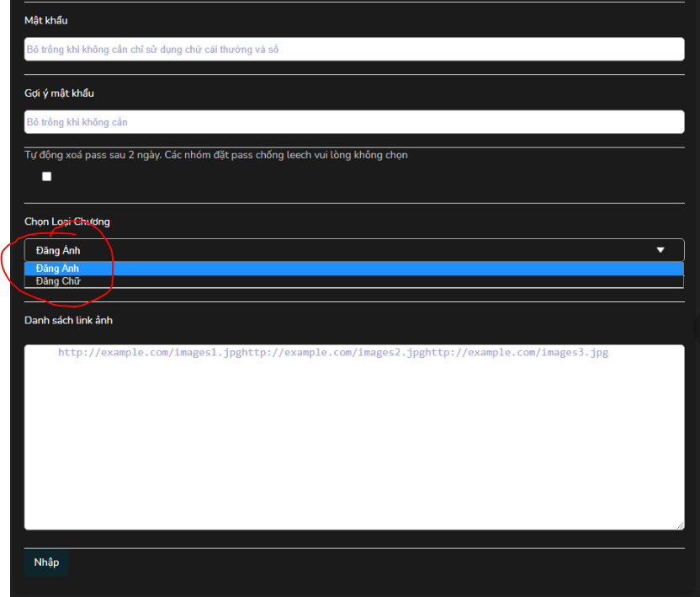Click 'Bỏ trống khi không cần' hint placeholder
This screenshot has width=700, height=597.
pos(77,122)
